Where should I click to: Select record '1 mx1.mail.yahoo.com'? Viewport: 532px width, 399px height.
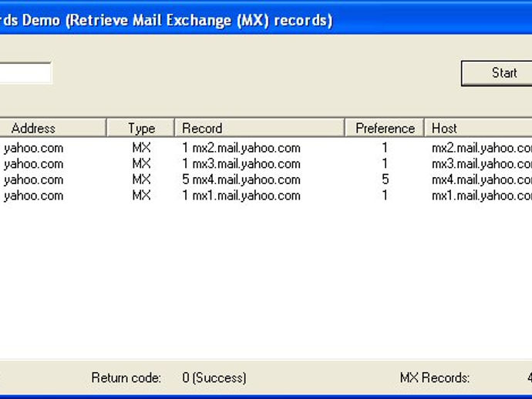[x=241, y=196]
